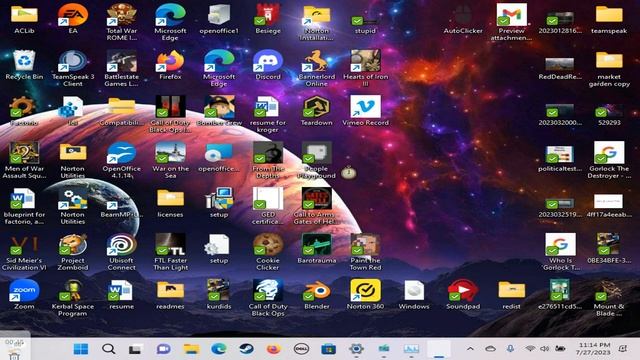This screenshot has height=360, width=640.
Task: Launch Firefox from the desktop shortcut
Action: click(x=170, y=61)
